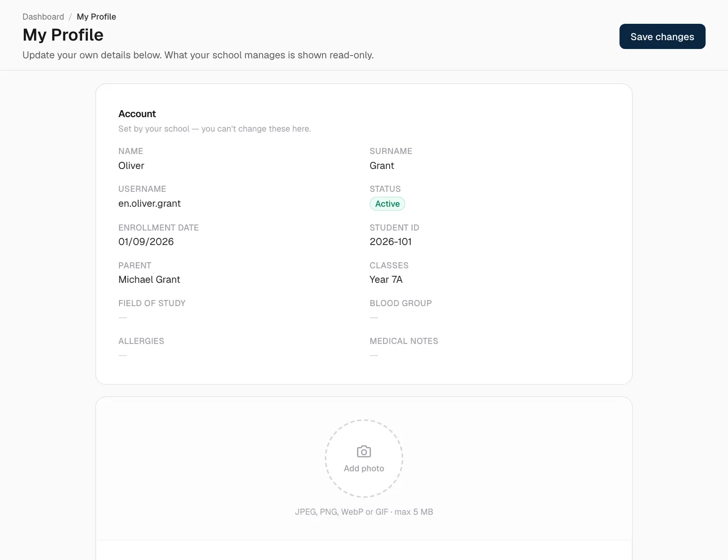The height and width of the screenshot is (560, 728).
Task: Click the Status field label
Action: click(x=385, y=189)
